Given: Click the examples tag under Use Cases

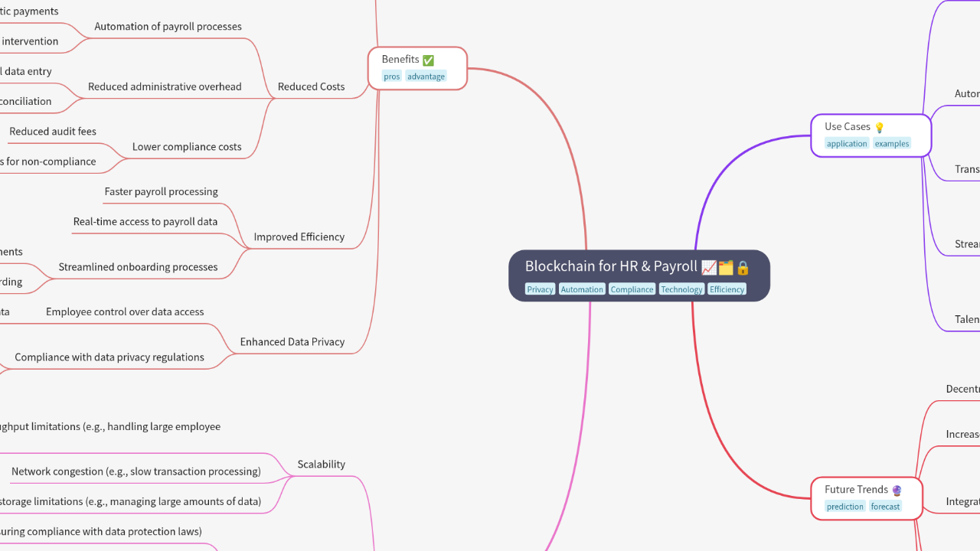Looking at the screenshot, I should point(892,144).
